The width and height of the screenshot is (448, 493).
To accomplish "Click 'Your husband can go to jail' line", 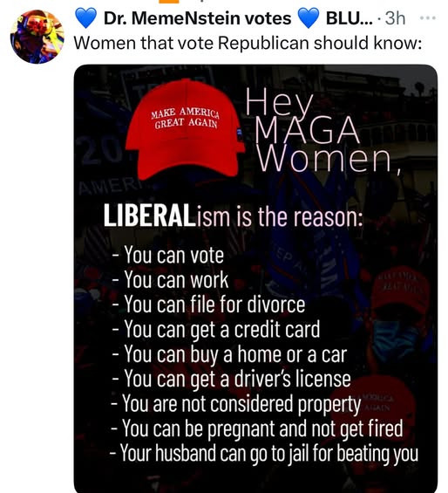I will 264,454.
